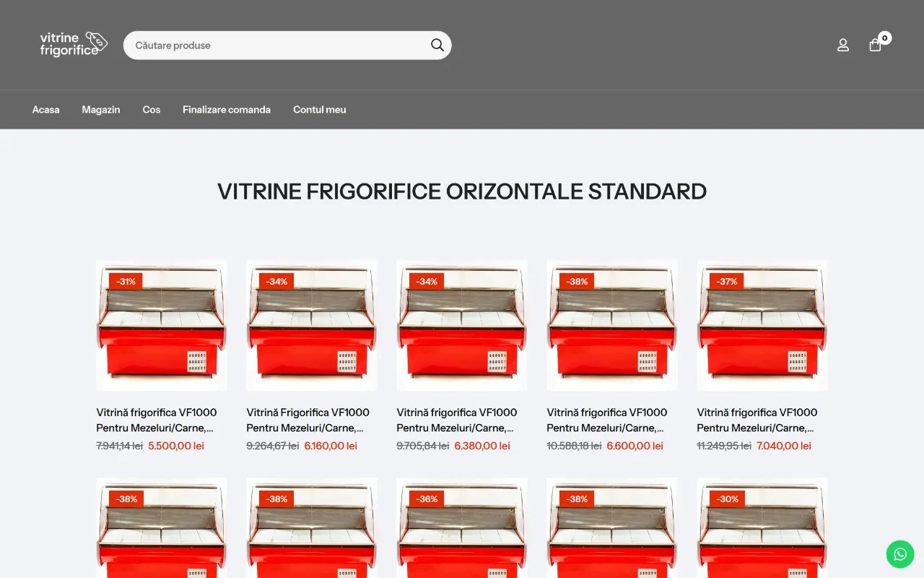Click the 6.380,00 lei sale price
The height and width of the screenshot is (578, 924).
click(x=482, y=446)
